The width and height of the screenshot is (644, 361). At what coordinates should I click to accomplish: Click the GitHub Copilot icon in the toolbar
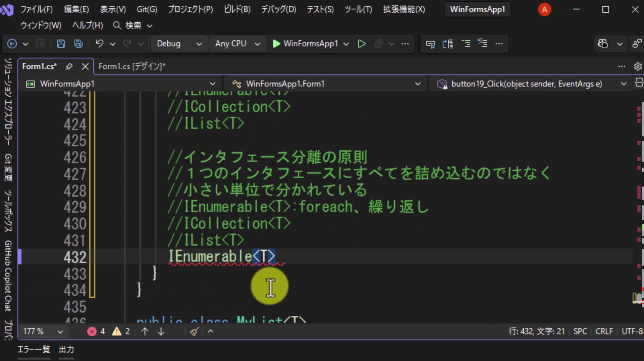click(x=602, y=44)
